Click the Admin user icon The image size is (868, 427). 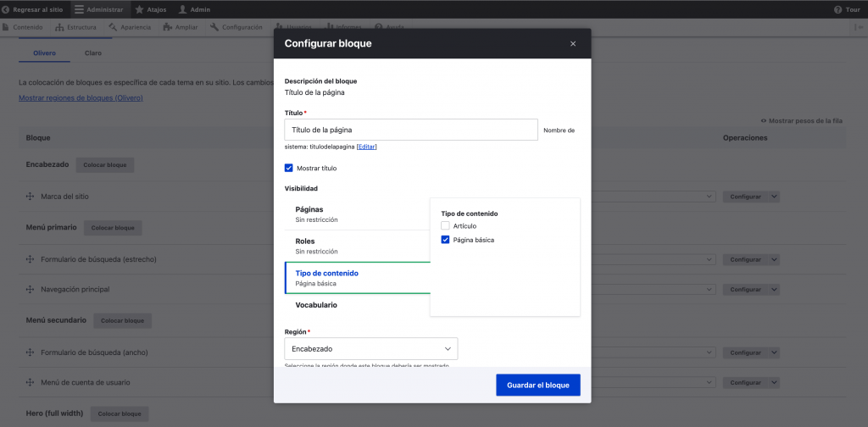(182, 9)
